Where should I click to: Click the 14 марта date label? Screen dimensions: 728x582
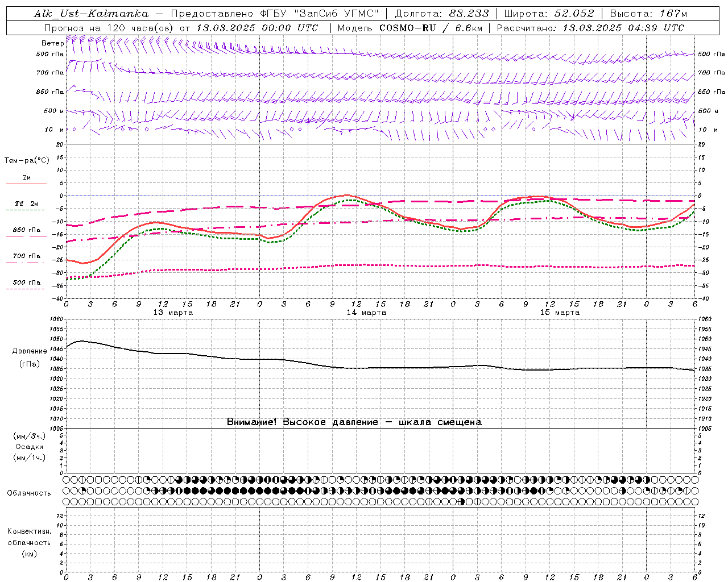point(367,313)
